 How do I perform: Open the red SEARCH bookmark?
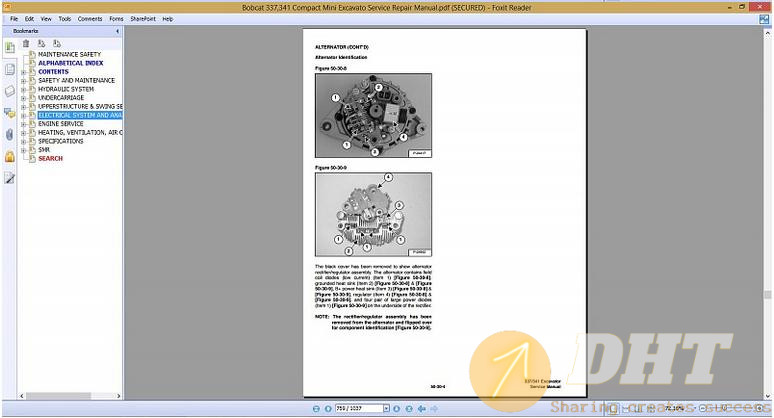[x=50, y=158]
